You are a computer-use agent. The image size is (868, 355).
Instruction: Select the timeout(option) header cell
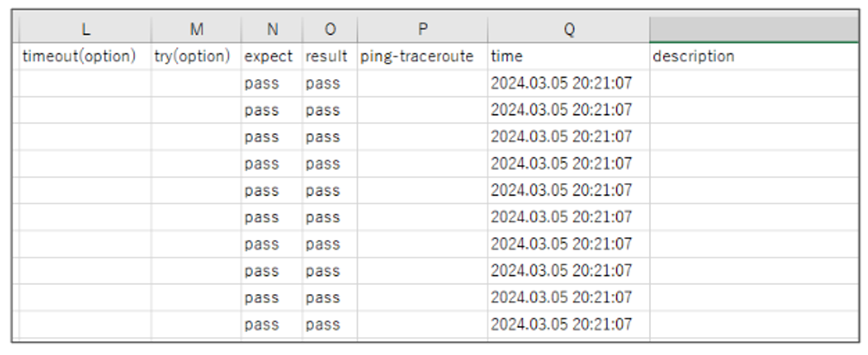tap(85, 56)
